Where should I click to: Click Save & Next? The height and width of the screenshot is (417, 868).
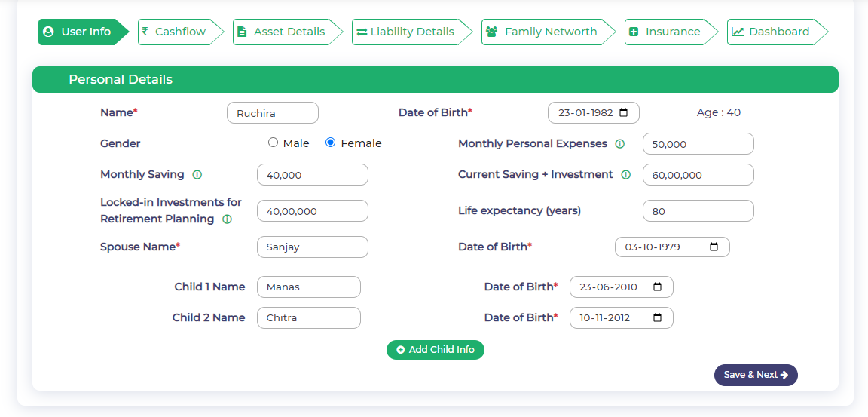pos(756,375)
